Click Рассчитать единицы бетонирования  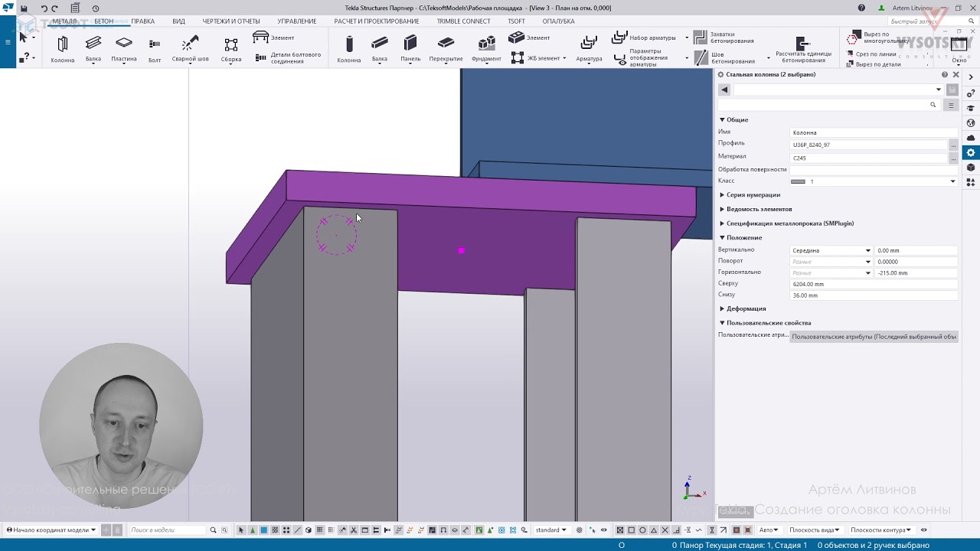(803, 48)
